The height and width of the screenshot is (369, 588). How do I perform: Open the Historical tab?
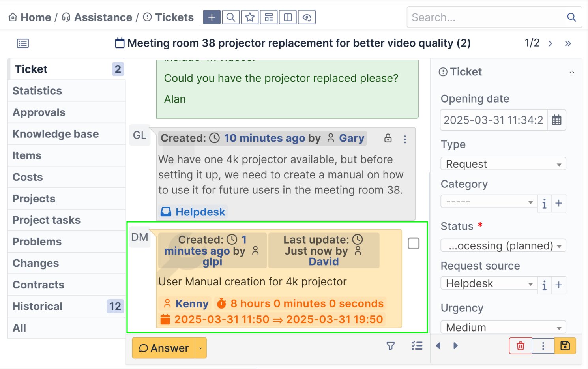click(x=37, y=306)
